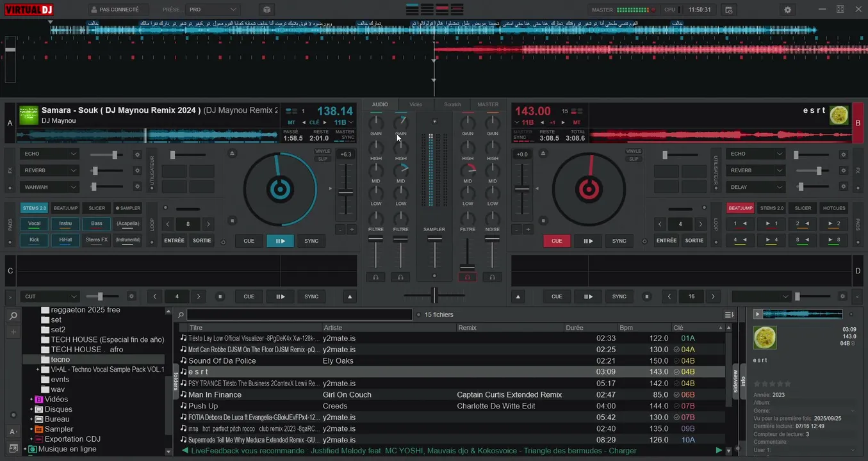Click the SYNC button on deck A
The image size is (868, 461).
click(311, 241)
